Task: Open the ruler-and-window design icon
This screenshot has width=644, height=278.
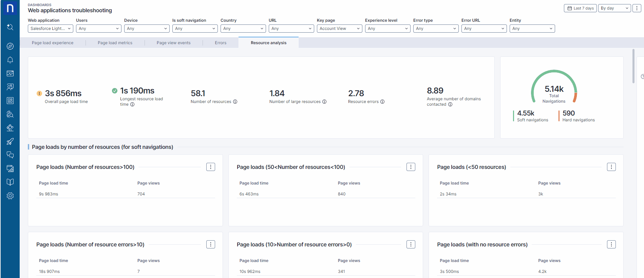Action: (10, 169)
